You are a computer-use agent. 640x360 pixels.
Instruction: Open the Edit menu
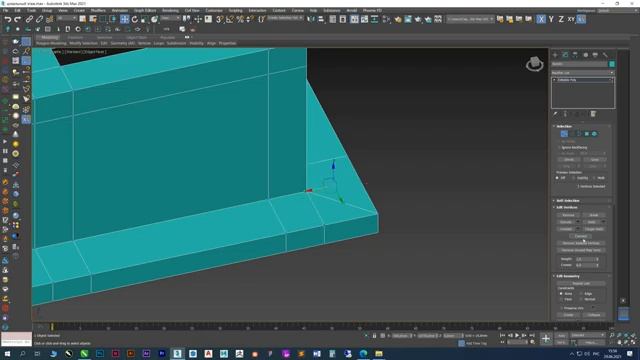pyautogui.click(x=18, y=10)
